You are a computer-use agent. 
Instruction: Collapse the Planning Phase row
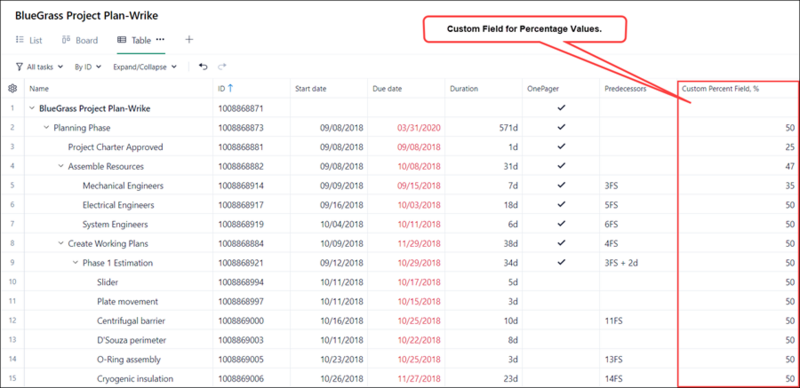46,128
